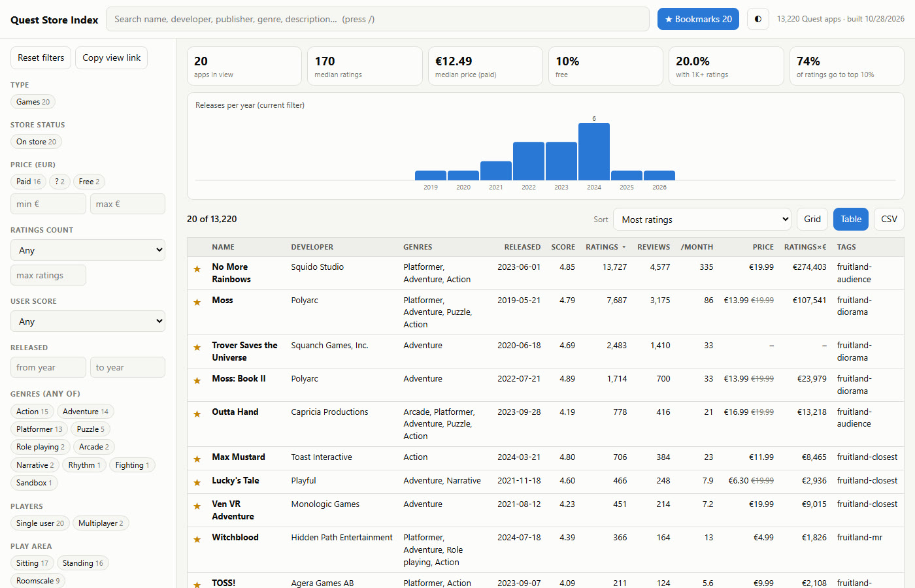
Task: Click the star beside Lucky's Tale
Action: point(197,483)
